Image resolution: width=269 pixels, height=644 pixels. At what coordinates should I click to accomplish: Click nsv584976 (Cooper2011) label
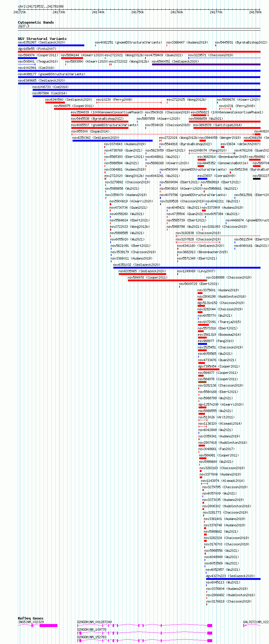coord(147,277)
